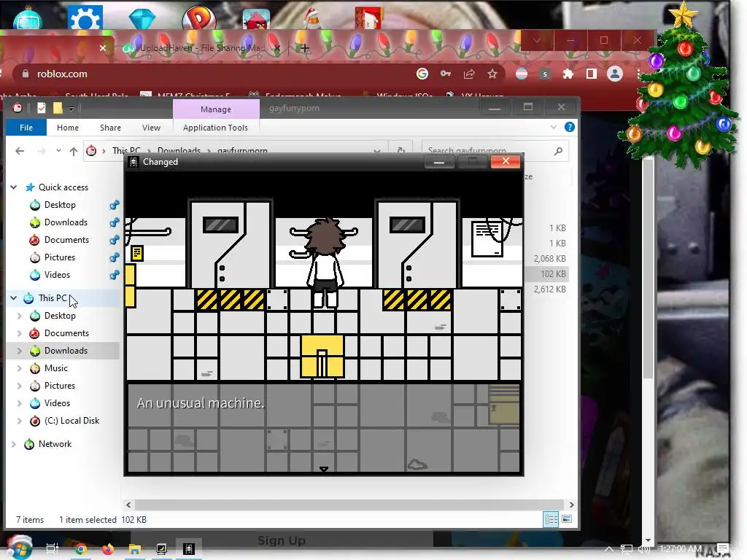Open the recent locations dropdown arrow
This screenshot has width=747, height=560.
(58, 151)
